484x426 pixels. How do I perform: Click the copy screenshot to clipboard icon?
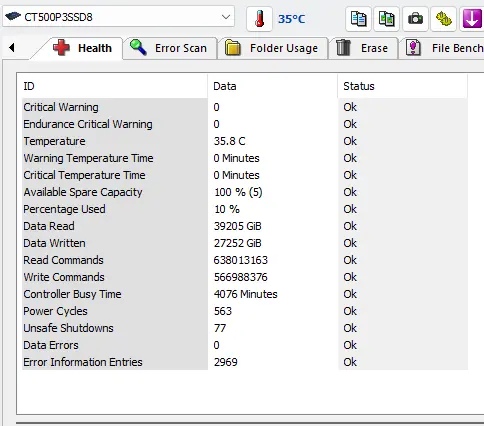coord(386,19)
